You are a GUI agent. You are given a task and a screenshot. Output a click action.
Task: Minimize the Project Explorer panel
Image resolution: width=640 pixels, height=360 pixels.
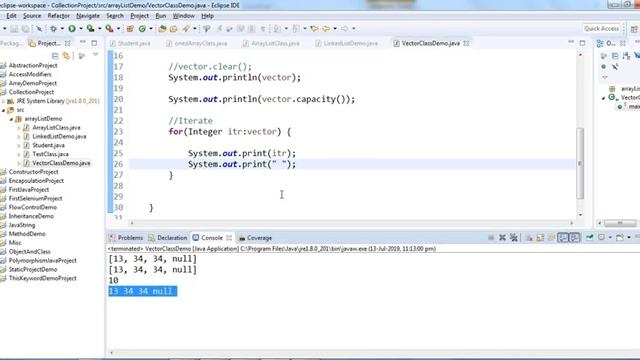tap(83, 43)
